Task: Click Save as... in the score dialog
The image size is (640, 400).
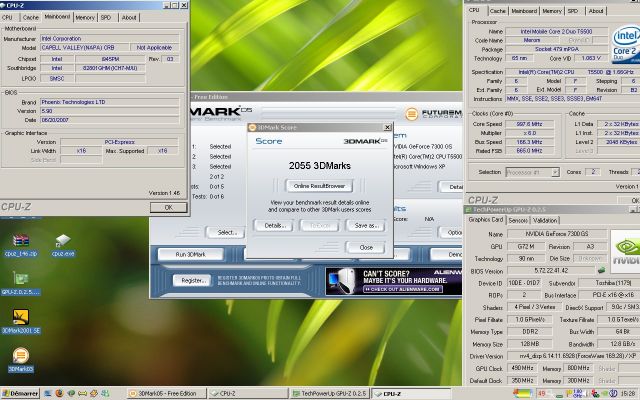Action: [x=365, y=225]
